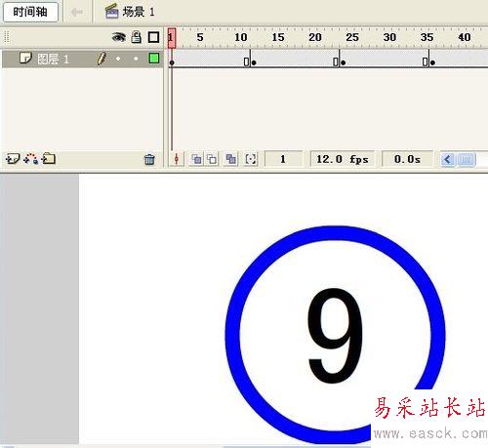
Task: Click the 时间轴 timeline toggle button
Action: (30, 12)
